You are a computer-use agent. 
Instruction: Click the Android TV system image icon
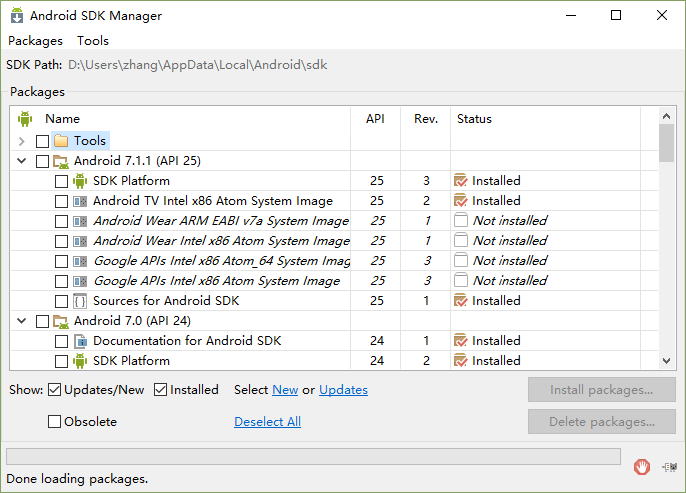pyautogui.click(x=80, y=201)
